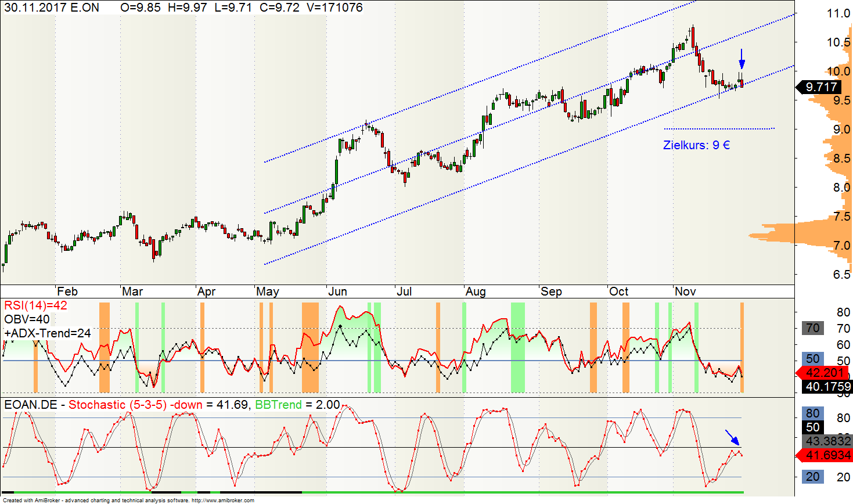Select the open value 'O=9.85'

[x=141, y=8]
